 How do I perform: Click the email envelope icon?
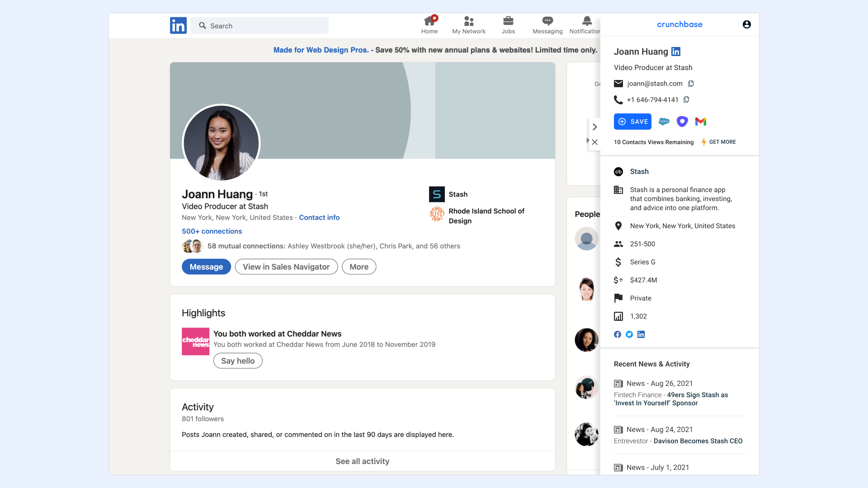click(618, 84)
